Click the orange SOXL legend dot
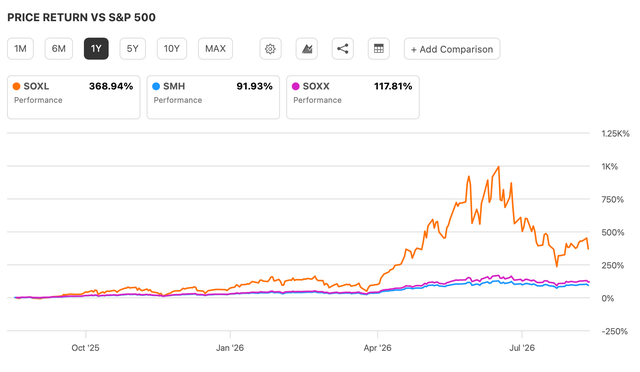Screen dimensions: 640x372 pyautogui.click(x=16, y=86)
